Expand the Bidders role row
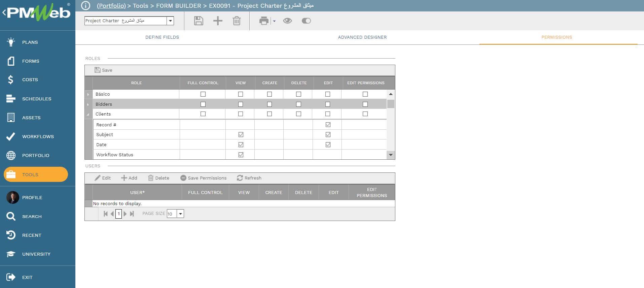Screen dimensions: 644x288 coord(88,104)
